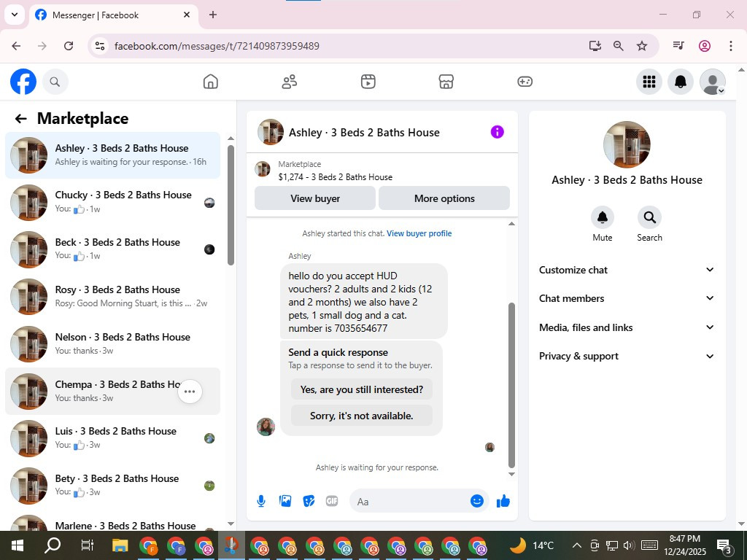
Task: Open the Facebook search icon
Action: point(55,82)
